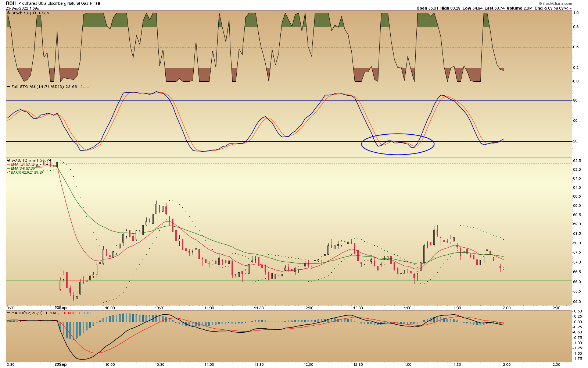Click the blue %K value 23.68
The image size is (588, 368).
(71, 87)
